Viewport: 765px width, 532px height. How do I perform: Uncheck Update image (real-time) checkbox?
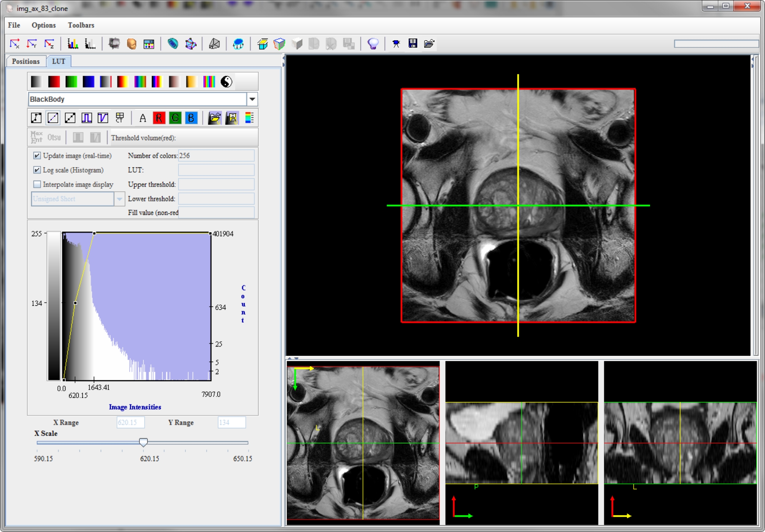(37, 156)
